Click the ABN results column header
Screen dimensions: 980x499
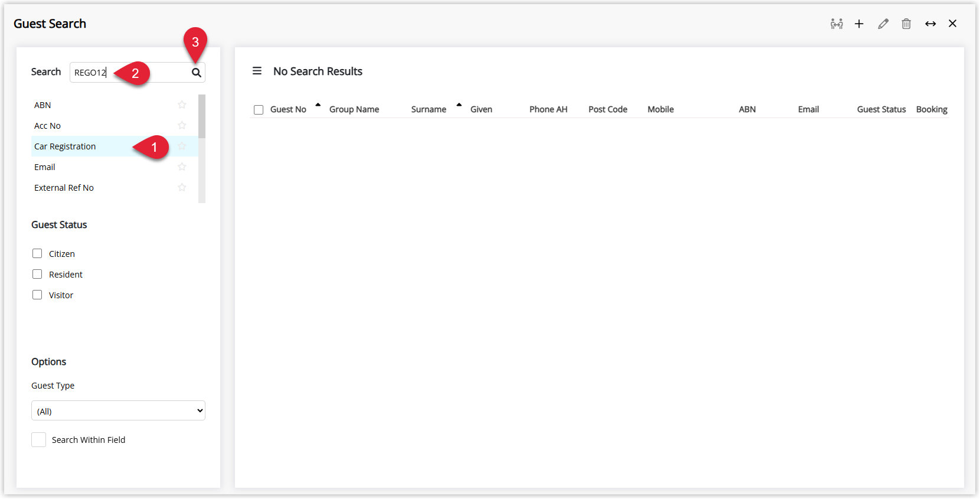[747, 109]
